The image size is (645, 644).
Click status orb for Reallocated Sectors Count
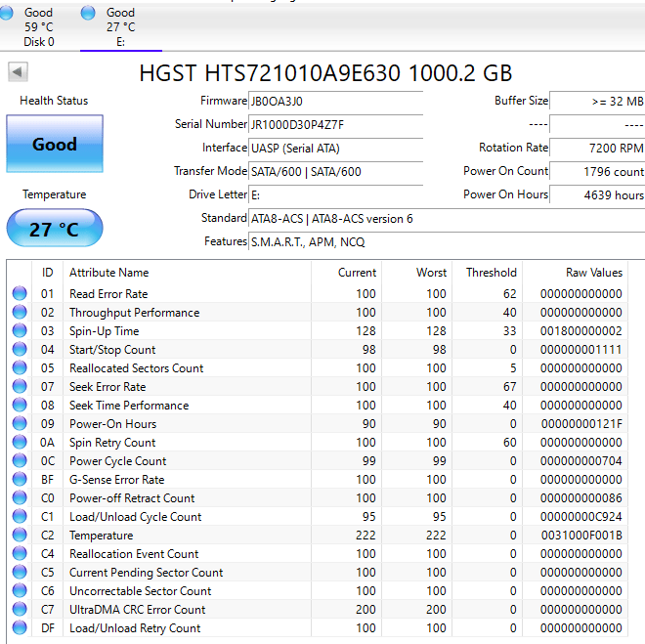[x=20, y=367]
